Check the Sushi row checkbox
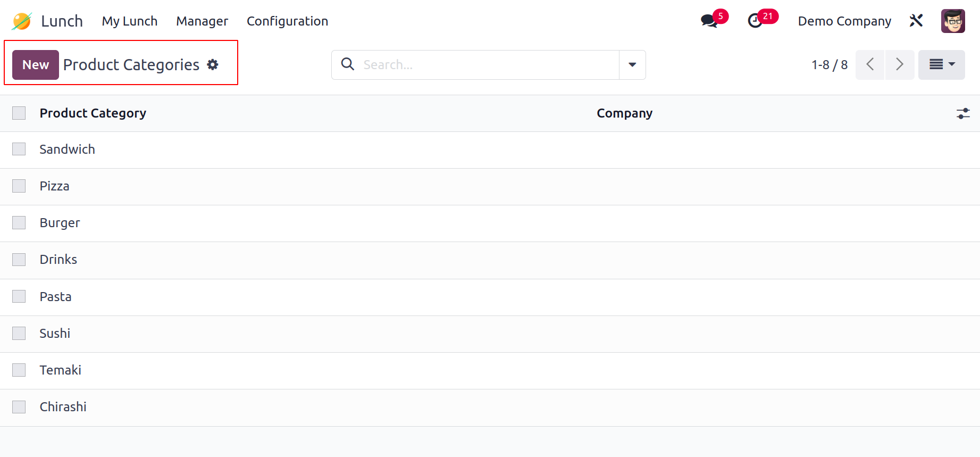Image resolution: width=980 pixels, height=457 pixels. pyautogui.click(x=19, y=334)
